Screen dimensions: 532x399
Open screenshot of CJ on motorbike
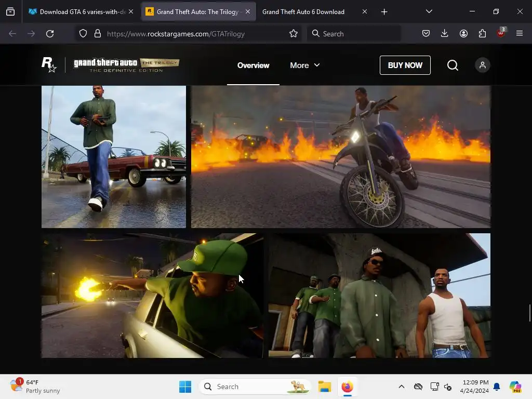(x=341, y=156)
